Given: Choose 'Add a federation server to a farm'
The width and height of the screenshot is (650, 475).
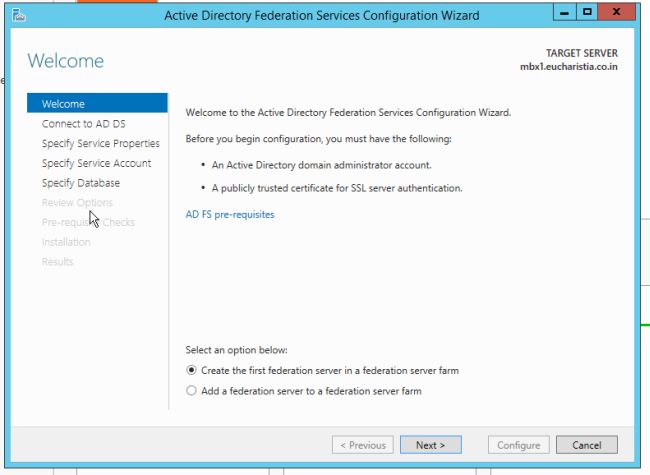Looking at the screenshot, I should pos(192,391).
